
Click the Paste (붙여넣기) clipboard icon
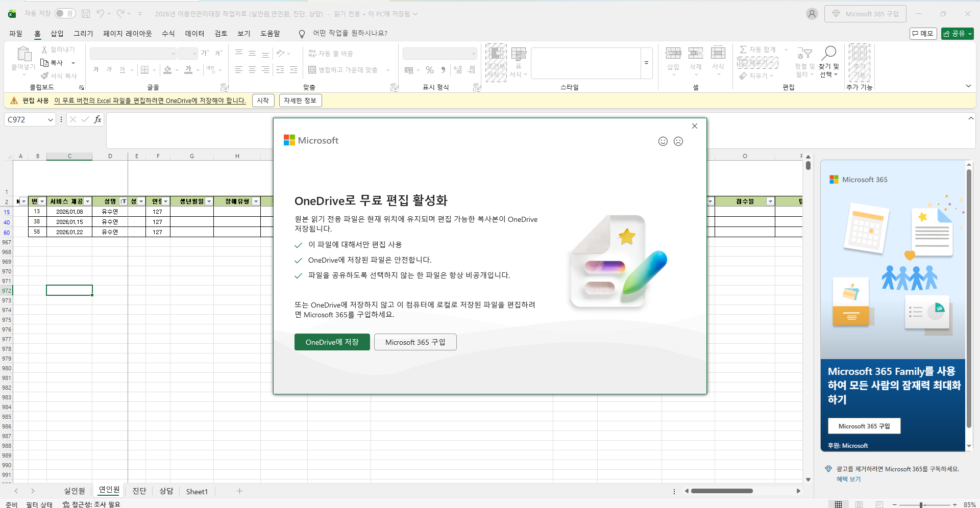tap(23, 54)
